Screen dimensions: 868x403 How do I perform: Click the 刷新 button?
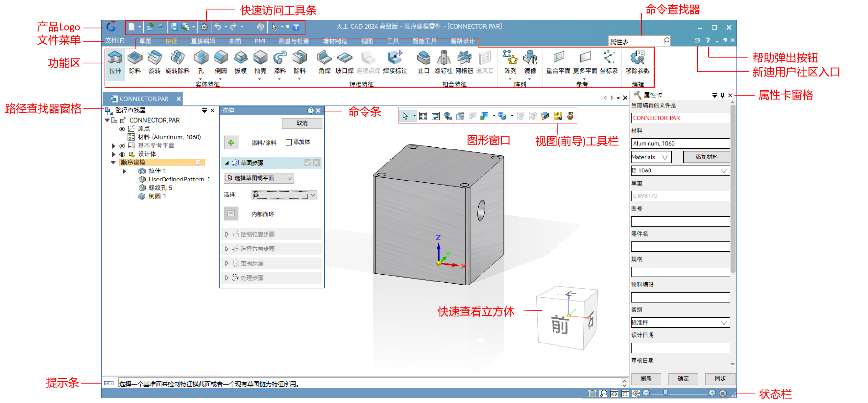[x=646, y=378]
